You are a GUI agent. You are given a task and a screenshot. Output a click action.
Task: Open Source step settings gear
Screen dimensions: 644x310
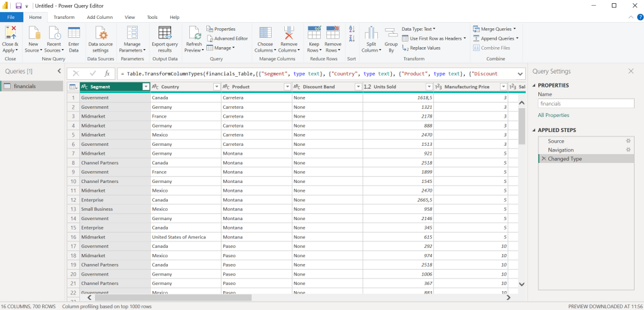(x=628, y=141)
